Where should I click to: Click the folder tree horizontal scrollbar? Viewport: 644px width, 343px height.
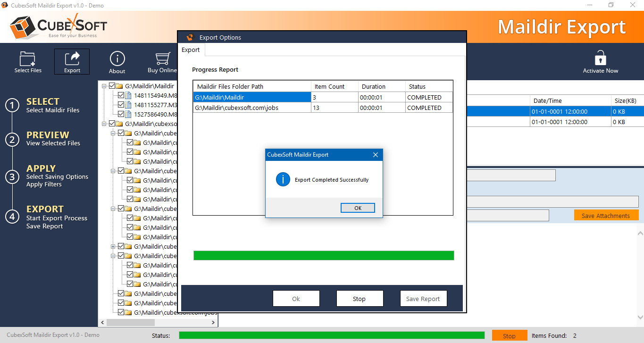(x=131, y=323)
